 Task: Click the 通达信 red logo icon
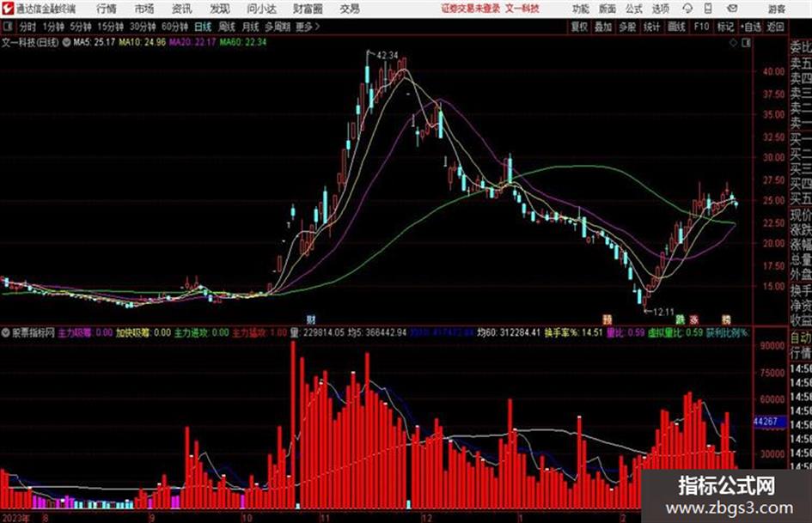tap(8, 9)
